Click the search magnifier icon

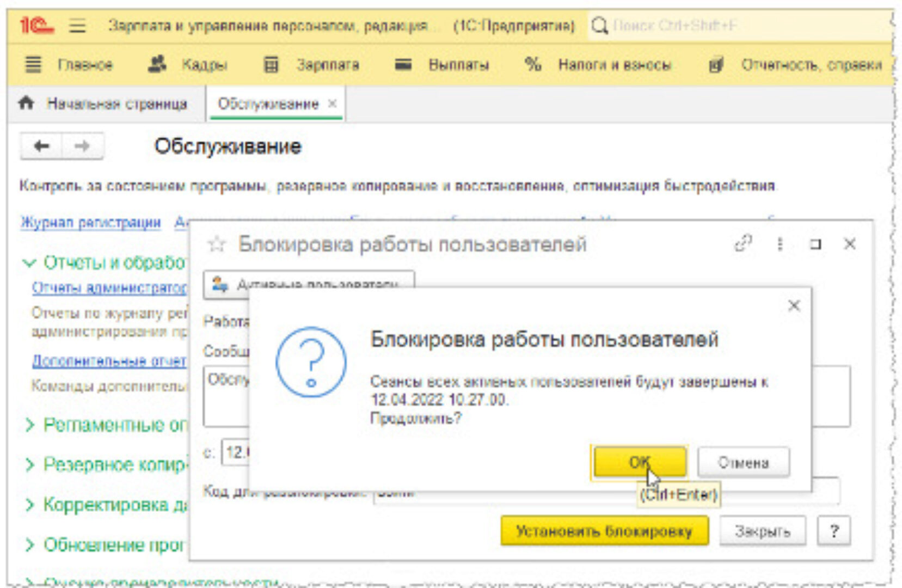point(599,26)
